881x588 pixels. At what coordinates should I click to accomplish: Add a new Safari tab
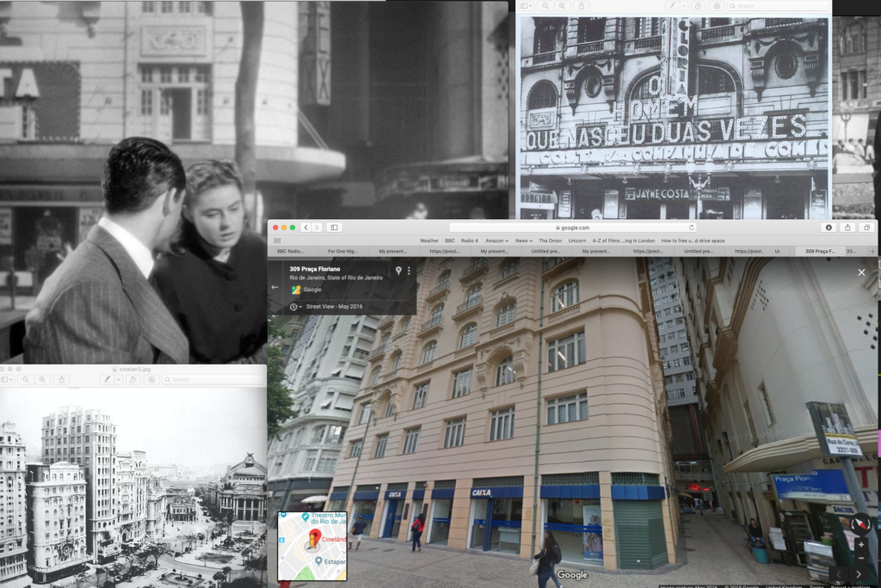[872, 251]
